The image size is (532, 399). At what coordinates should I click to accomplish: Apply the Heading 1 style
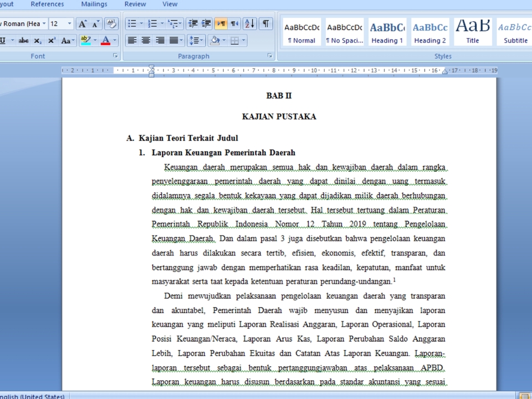click(387, 32)
